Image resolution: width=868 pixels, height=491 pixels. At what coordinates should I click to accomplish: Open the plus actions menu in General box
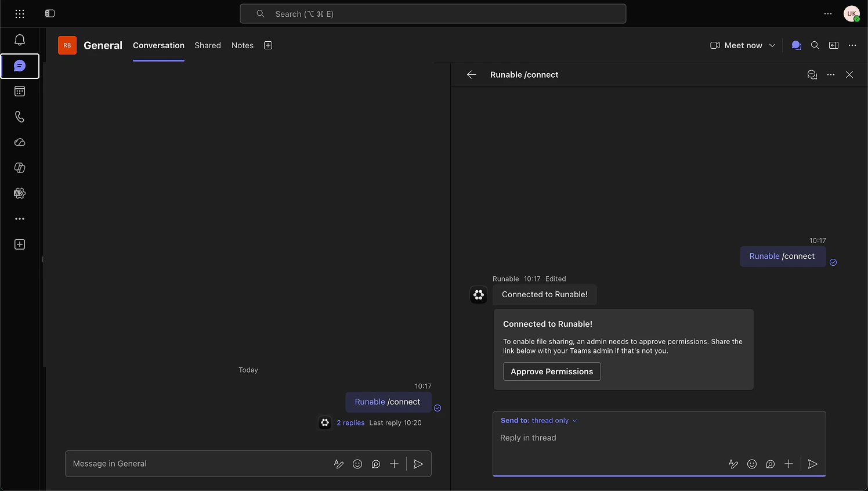coord(394,464)
